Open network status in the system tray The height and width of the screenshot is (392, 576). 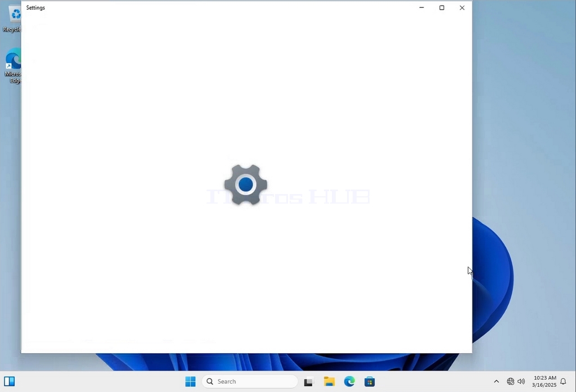510,381
